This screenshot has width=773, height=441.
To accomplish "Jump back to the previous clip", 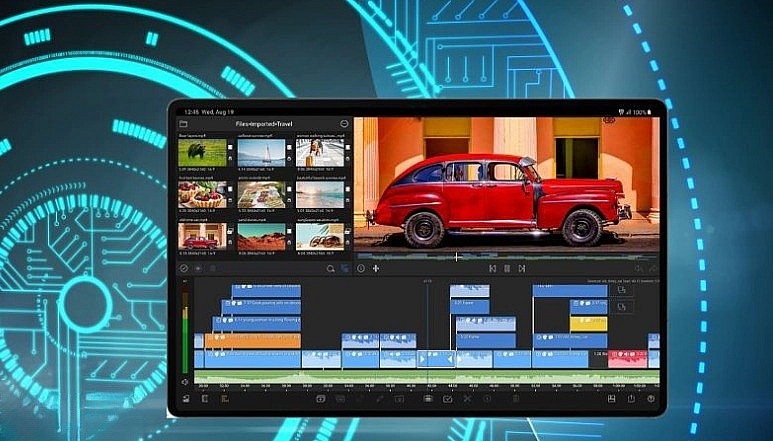I will point(492,269).
